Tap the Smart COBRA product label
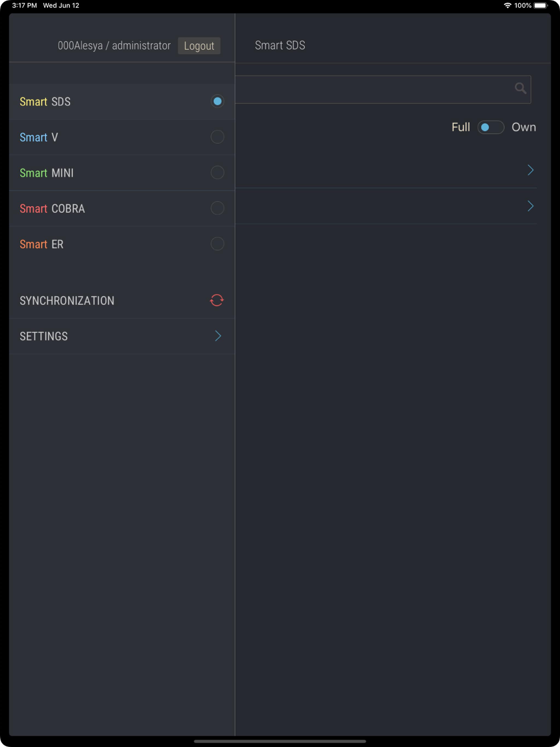This screenshot has width=560, height=747. [52, 208]
